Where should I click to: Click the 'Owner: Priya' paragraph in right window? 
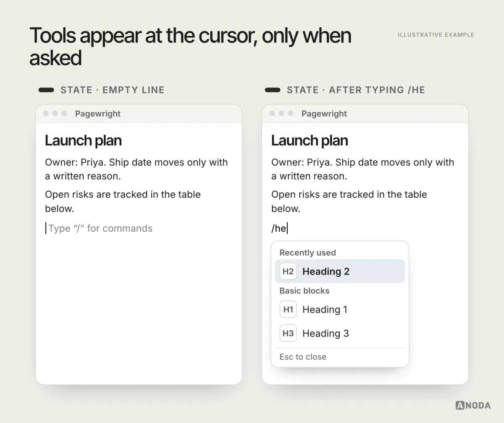(x=363, y=169)
